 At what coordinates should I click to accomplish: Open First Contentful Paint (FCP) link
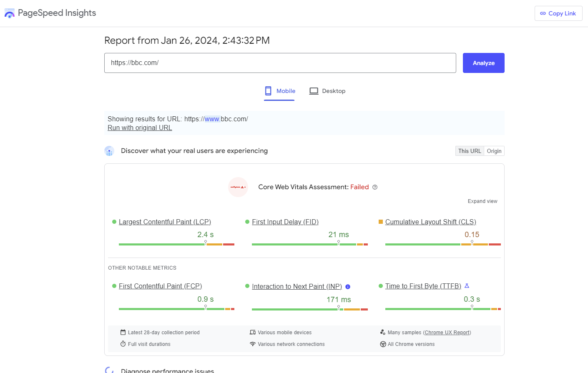[x=160, y=286]
